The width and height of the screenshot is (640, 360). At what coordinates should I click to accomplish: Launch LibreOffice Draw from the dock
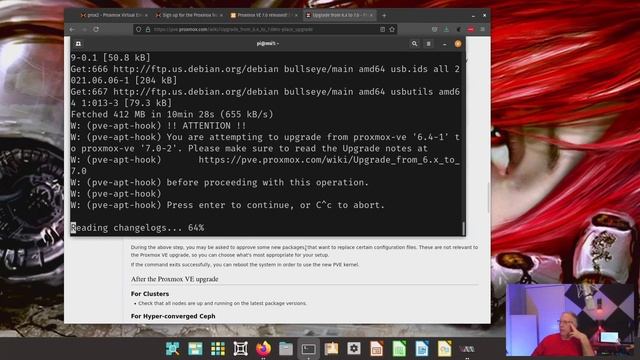click(x=444, y=349)
